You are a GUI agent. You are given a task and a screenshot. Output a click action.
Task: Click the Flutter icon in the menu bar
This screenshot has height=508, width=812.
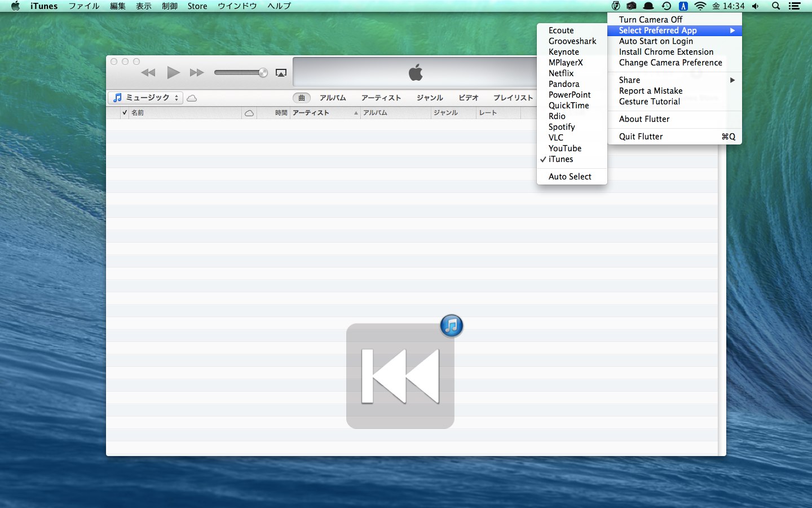coord(616,6)
